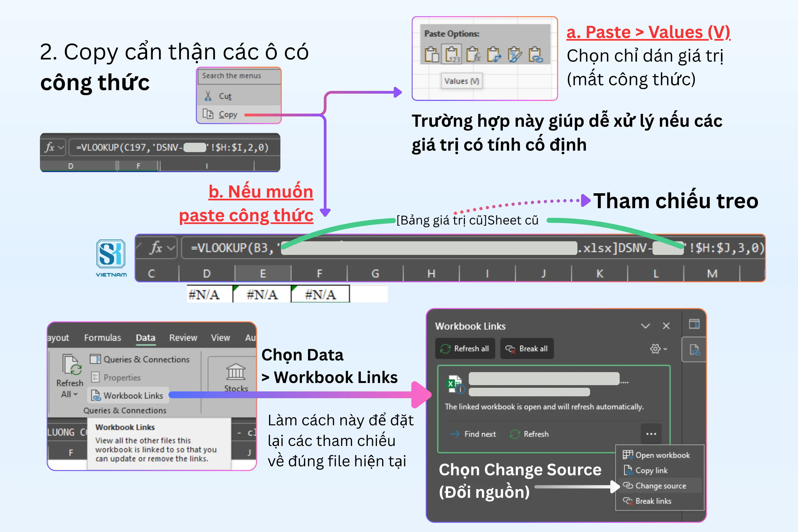This screenshot has width=798, height=532.
Task: Click the Properties icon in the ribbon
Action: pyautogui.click(x=95, y=377)
